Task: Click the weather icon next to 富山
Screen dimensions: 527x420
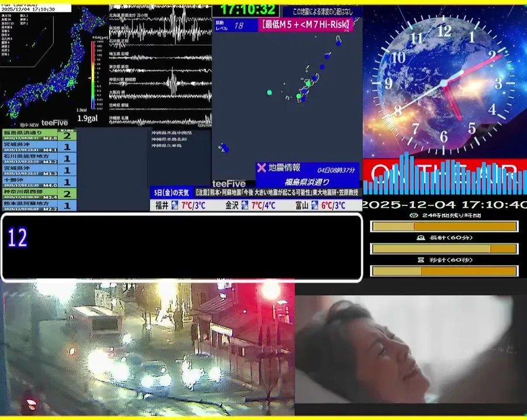Action: 315,205
